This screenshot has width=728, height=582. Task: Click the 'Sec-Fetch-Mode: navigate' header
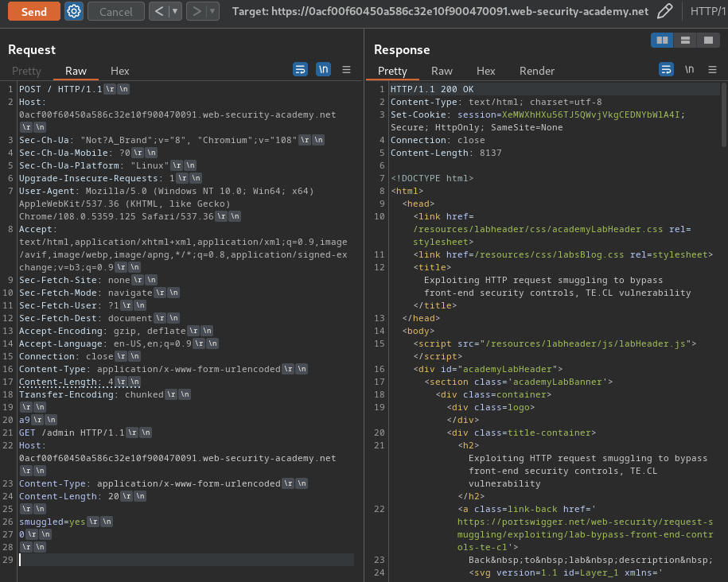tap(85, 293)
